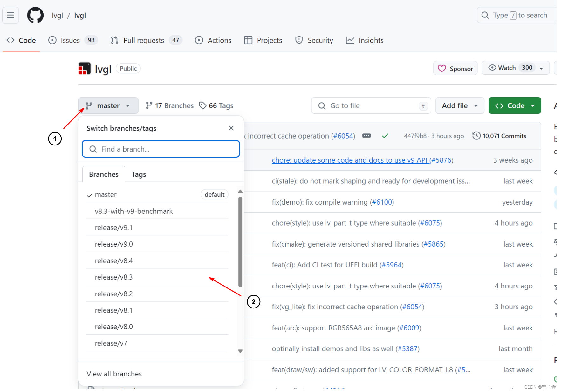Expand the Watch dropdown caret
The image size is (561, 392).
(x=541, y=68)
